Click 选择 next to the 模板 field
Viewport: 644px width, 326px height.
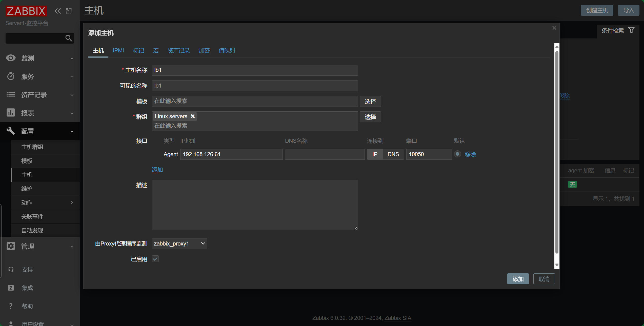pyautogui.click(x=370, y=101)
